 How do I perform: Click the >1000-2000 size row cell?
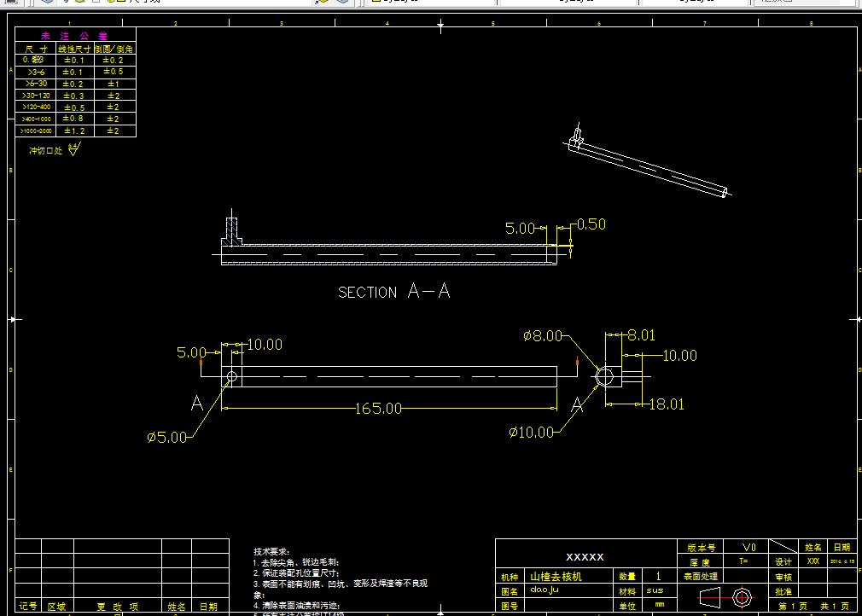(x=37, y=131)
